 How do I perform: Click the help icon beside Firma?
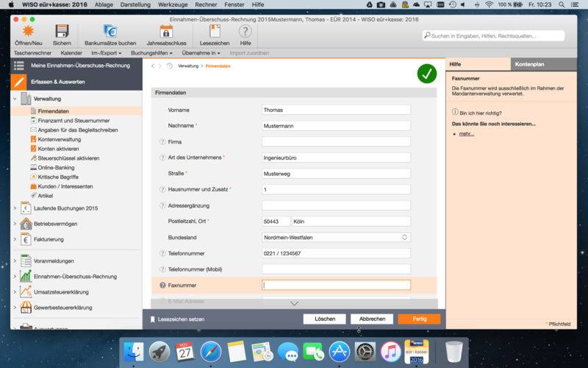[162, 142]
